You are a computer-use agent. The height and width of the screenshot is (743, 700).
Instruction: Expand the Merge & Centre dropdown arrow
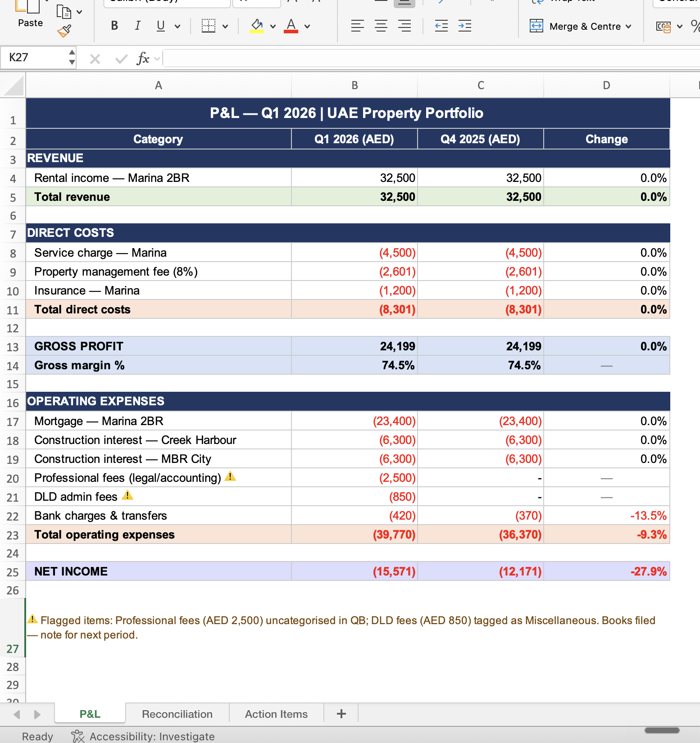tap(628, 27)
